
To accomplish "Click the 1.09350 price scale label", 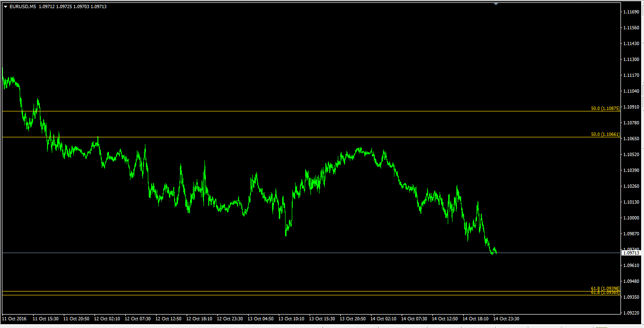I will point(631,297).
